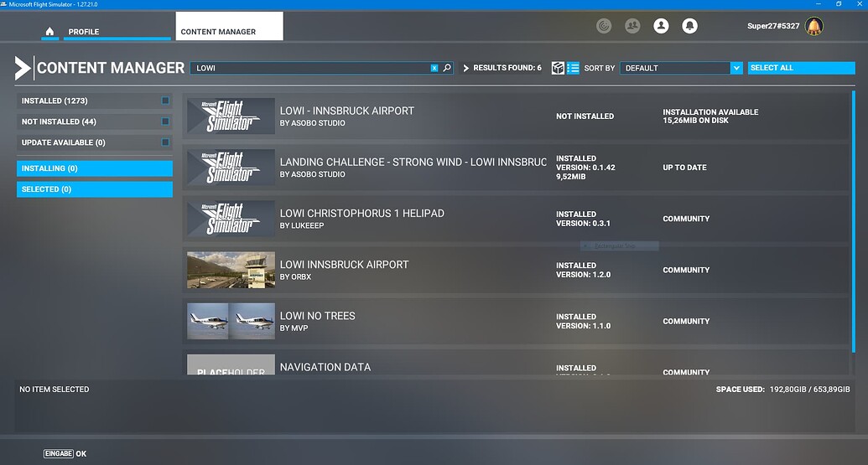Screen dimensions: 868x465
Task: Click Installed Version 0.1.42 text
Action: [585, 168]
